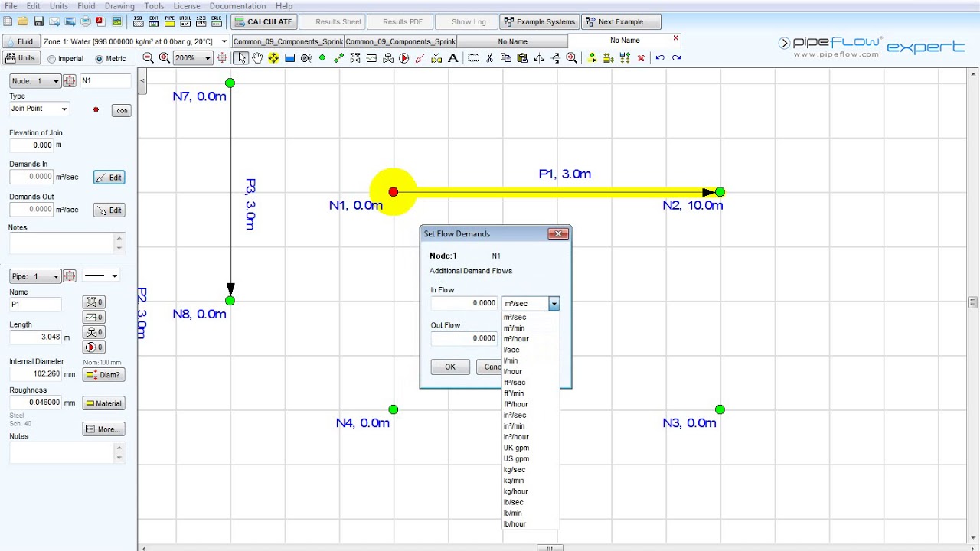Click the print icon

point(85,21)
